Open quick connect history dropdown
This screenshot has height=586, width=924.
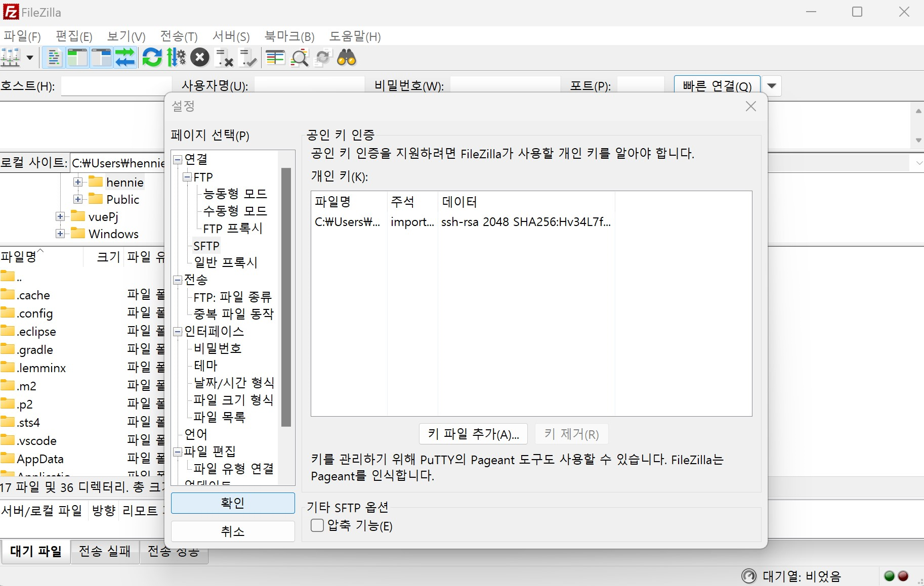(772, 85)
